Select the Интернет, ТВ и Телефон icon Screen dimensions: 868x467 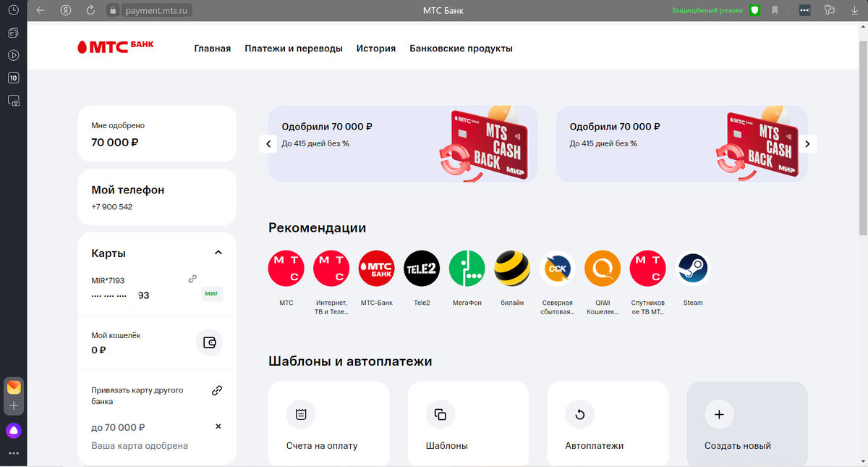(x=331, y=269)
